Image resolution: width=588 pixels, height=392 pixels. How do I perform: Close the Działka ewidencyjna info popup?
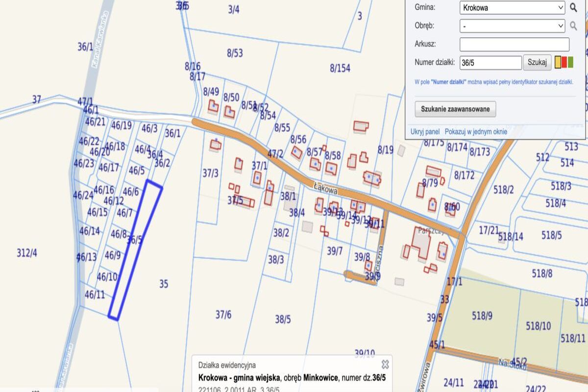pos(385,364)
